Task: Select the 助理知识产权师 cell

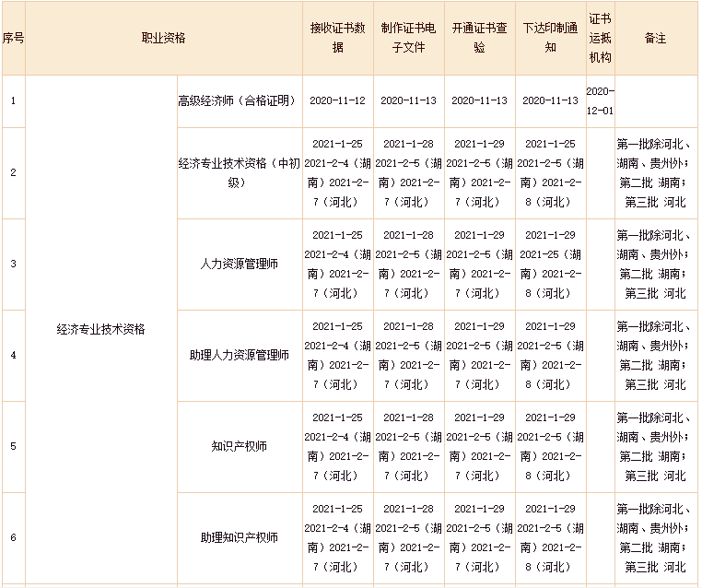Action: 239,537
